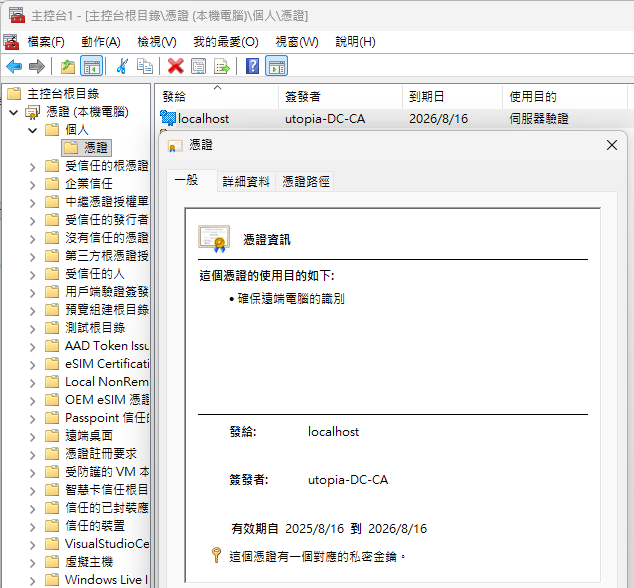This screenshot has width=634, height=588.
Task: Click the Export list toolbar icon
Action: click(x=222, y=66)
